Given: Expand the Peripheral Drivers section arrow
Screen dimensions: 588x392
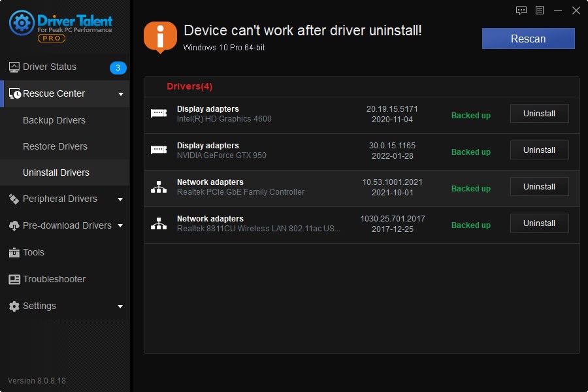Looking at the screenshot, I should coord(121,199).
